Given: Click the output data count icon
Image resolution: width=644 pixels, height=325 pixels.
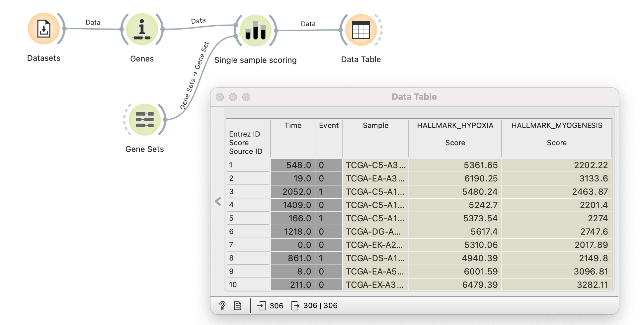Looking at the screenshot, I should coord(295,306).
